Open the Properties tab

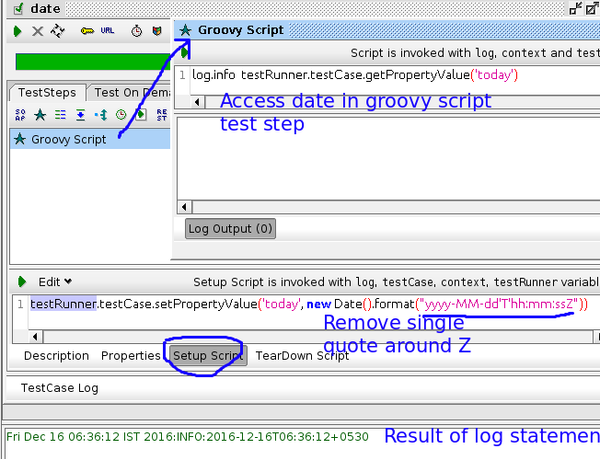pyautogui.click(x=130, y=356)
